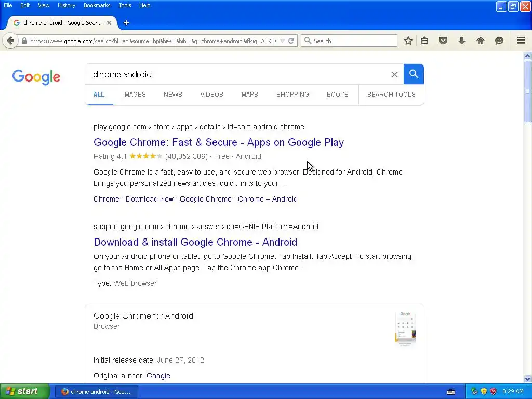Switch to NEWS results tab
Screen dimensions: 532x399
pos(172,95)
